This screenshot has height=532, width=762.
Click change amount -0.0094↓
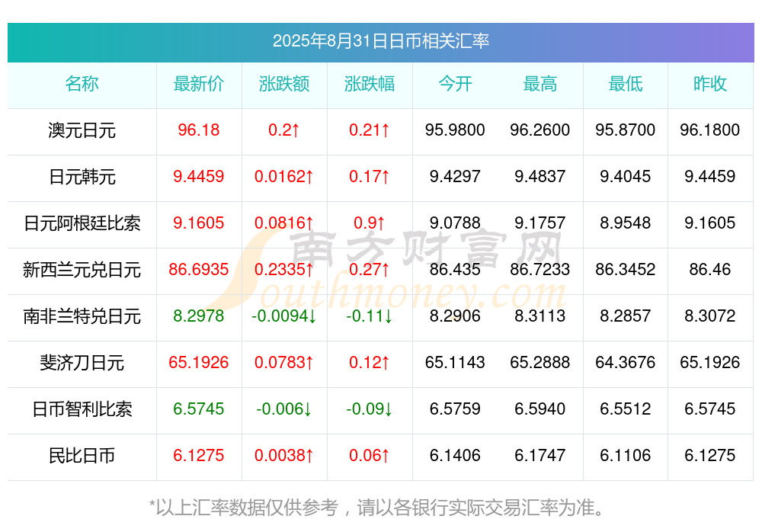click(x=284, y=316)
